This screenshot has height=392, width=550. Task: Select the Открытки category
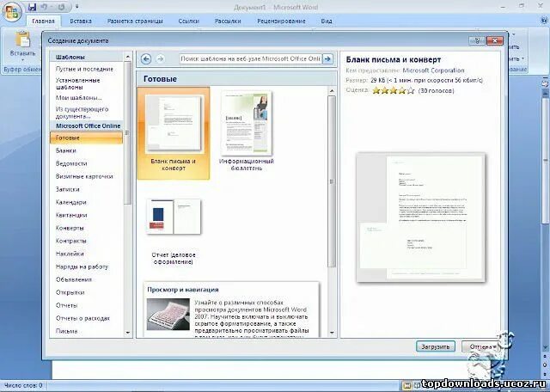coord(70,292)
